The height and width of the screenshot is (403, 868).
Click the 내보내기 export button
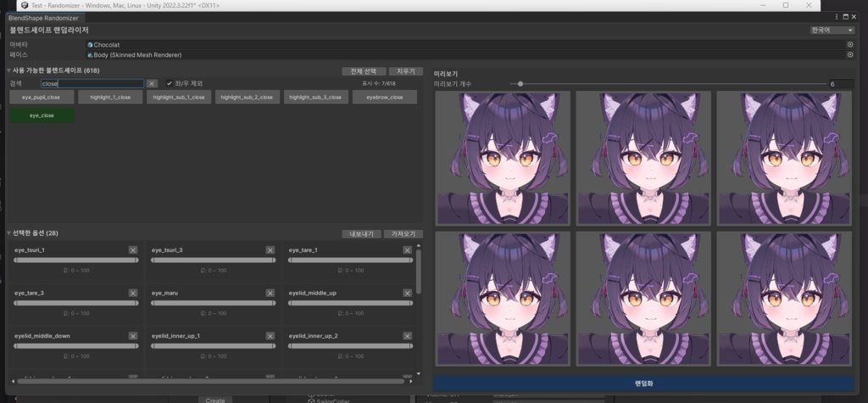[x=361, y=234]
